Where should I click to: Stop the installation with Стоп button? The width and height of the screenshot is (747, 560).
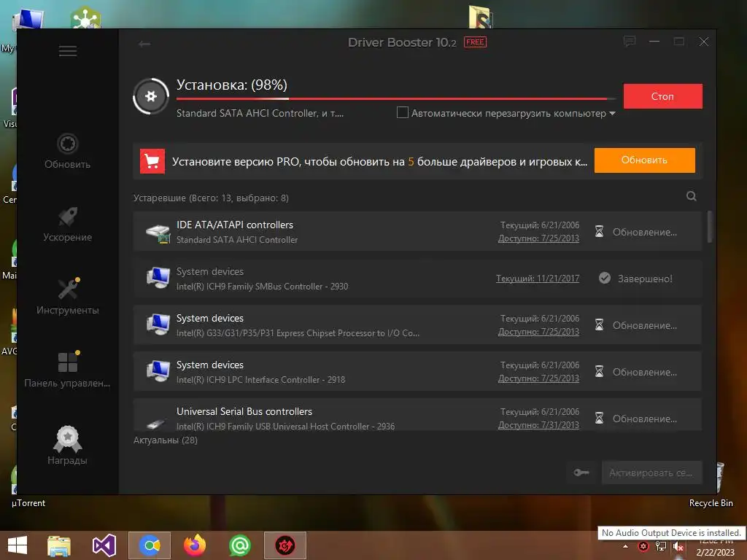662,96
